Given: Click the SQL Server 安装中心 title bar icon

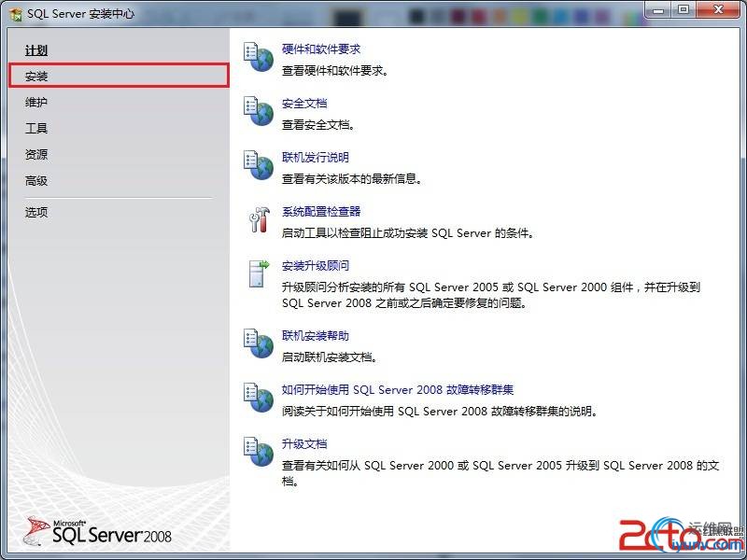Looking at the screenshot, I should pyautogui.click(x=15, y=14).
